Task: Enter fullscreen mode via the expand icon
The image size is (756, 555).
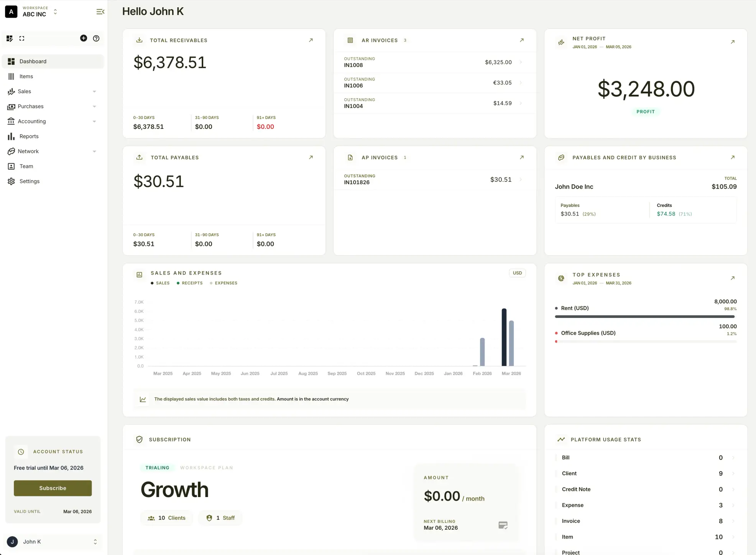Action: (x=22, y=38)
